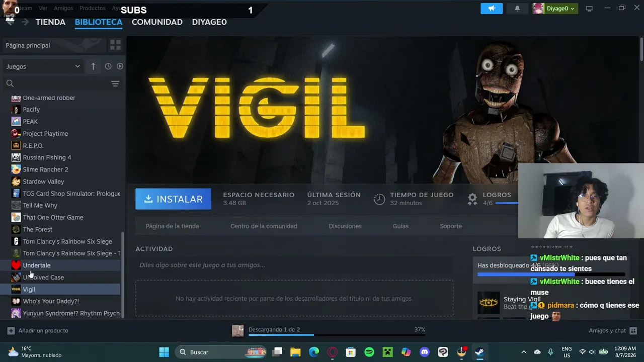
Task: Open Centro de la comunidad
Action: click(264, 226)
